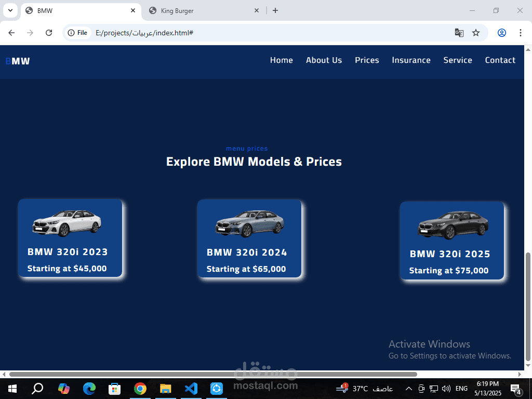This screenshot has height=399, width=532.
Task: Click the scroll right arrow
Action: click(520, 374)
